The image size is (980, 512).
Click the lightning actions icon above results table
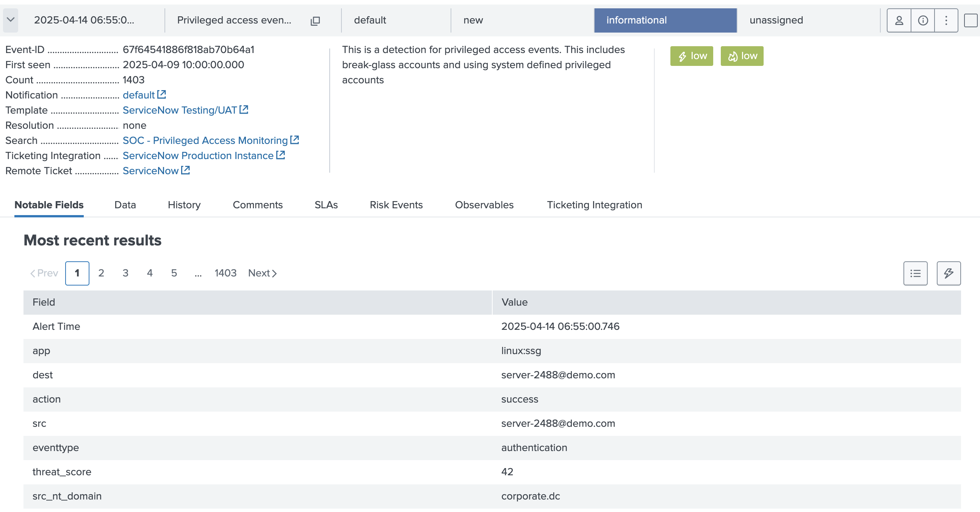pyautogui.click(x=949, y=273)
